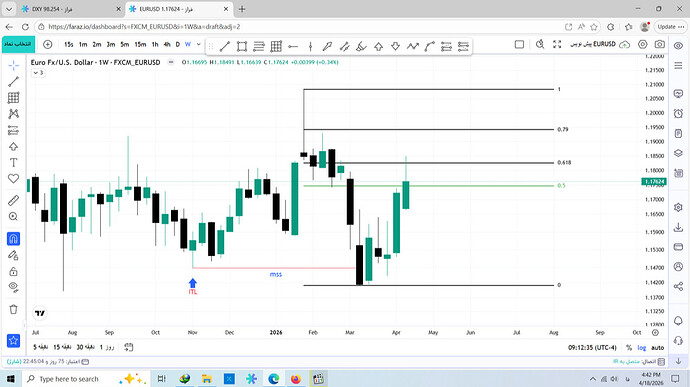Switch to the DXY 98.254 browser tab

[x=52, y=9]
